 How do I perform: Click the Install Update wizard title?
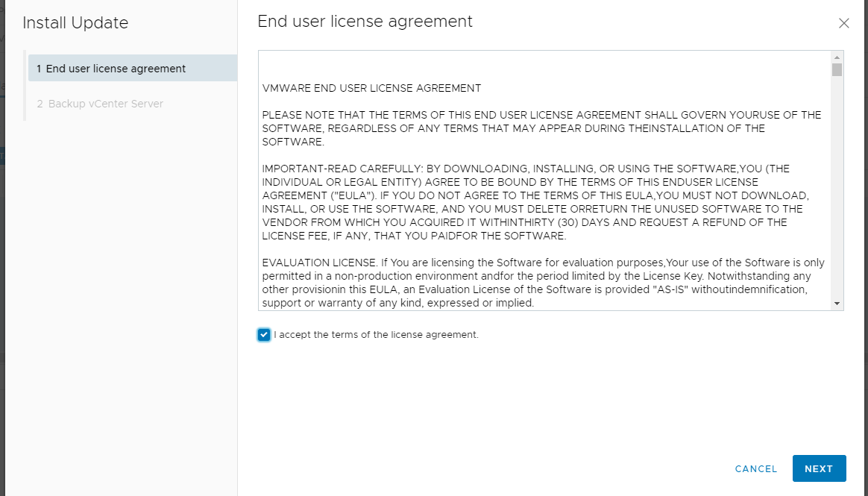pyautogui.click(x=75, y=22)
